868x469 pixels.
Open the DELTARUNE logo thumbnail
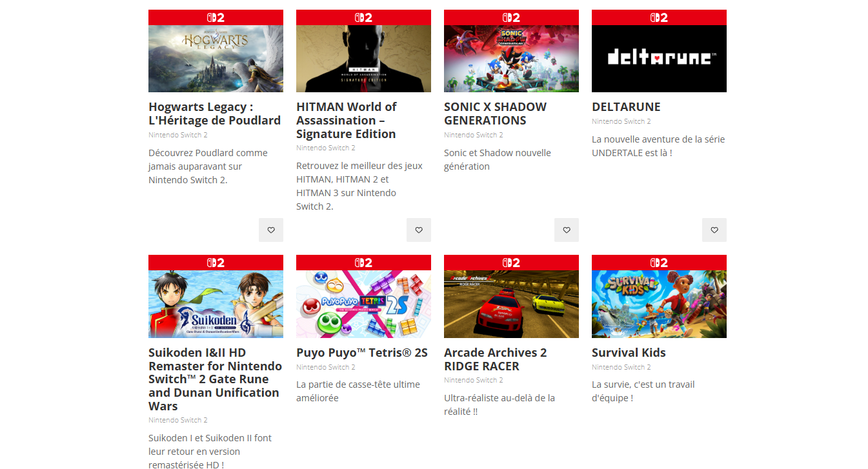coord(659,59)
